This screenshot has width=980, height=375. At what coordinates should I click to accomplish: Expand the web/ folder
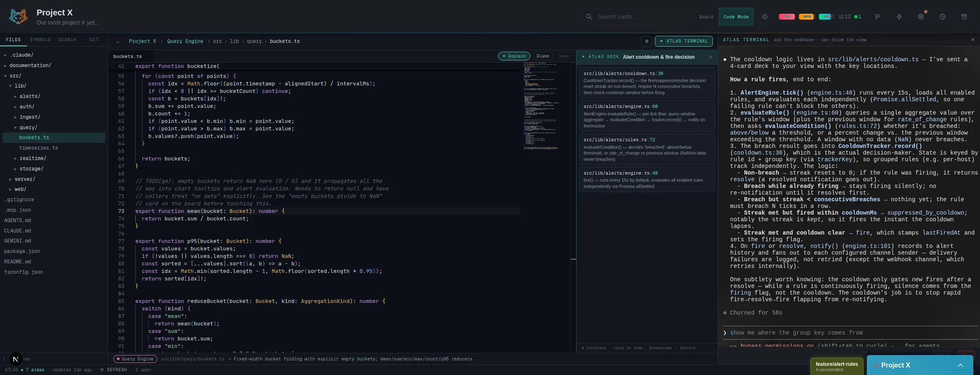(54, 189)
